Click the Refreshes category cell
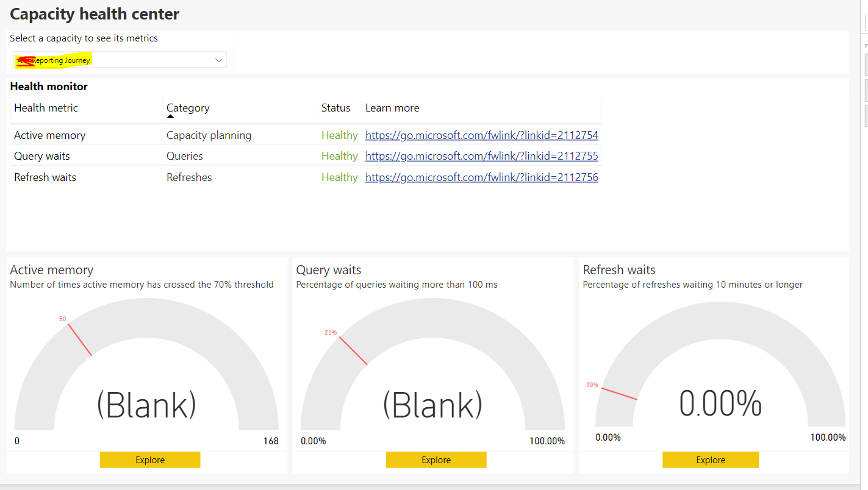This screenshot has width=868, height=490. click(189, 177)
